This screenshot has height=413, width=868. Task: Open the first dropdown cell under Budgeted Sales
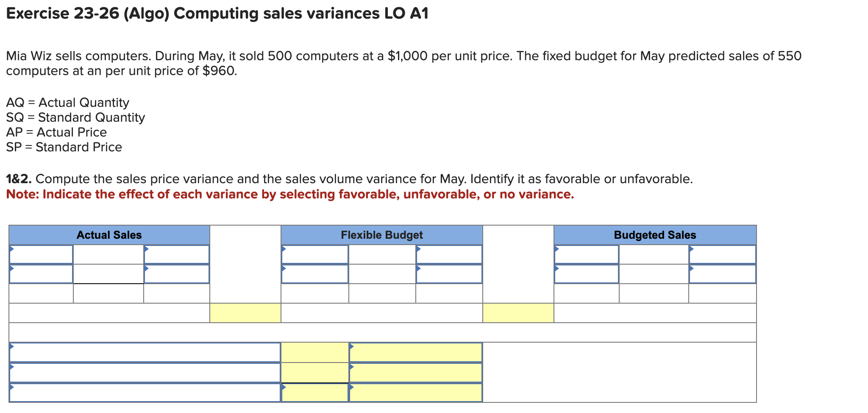587,254
